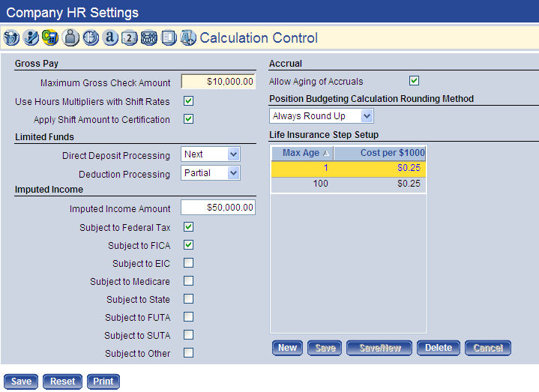Image resolution: width=539 pixels, height=392 pixels.
Task: Click the group of people toolbar icon
Action: tap(148, 37)
